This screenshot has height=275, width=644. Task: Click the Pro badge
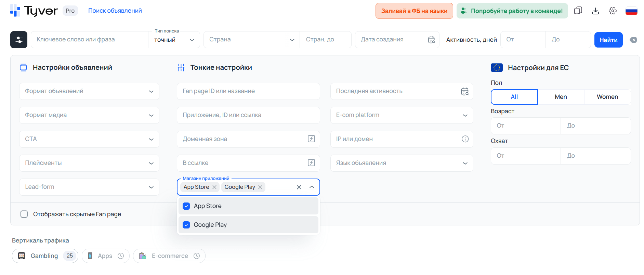(70, 11)
